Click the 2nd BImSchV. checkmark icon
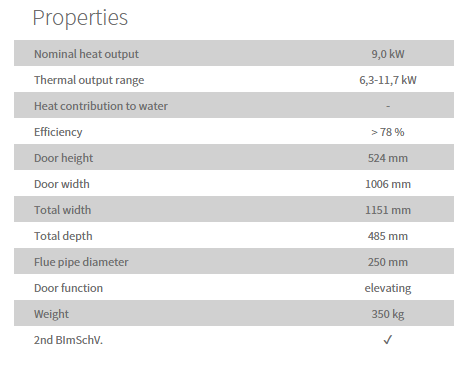 click(x=387, y=340)
